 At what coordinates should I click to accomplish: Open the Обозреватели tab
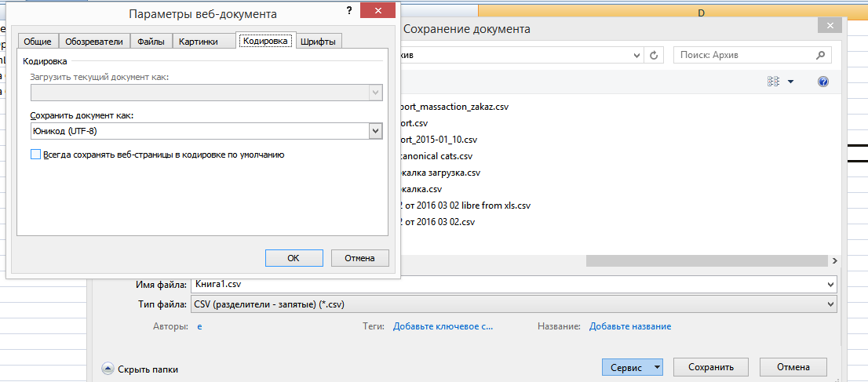pos(94,42)
